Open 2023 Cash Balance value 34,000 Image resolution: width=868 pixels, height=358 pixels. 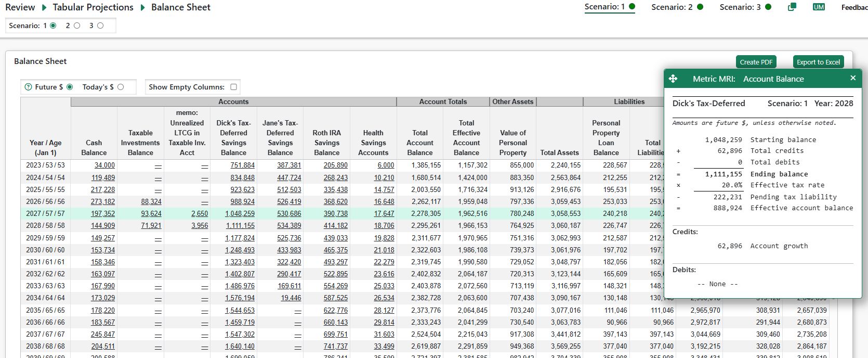(x=104, y=165)
